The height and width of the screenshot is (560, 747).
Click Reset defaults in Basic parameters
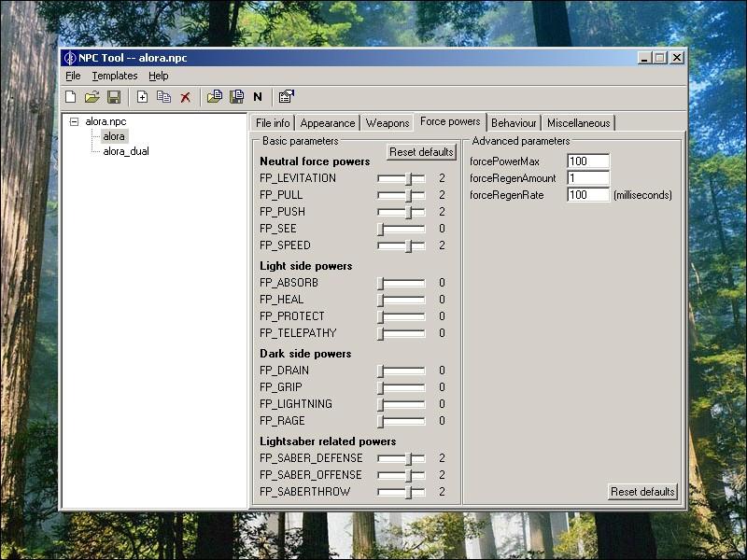[421, 152]
